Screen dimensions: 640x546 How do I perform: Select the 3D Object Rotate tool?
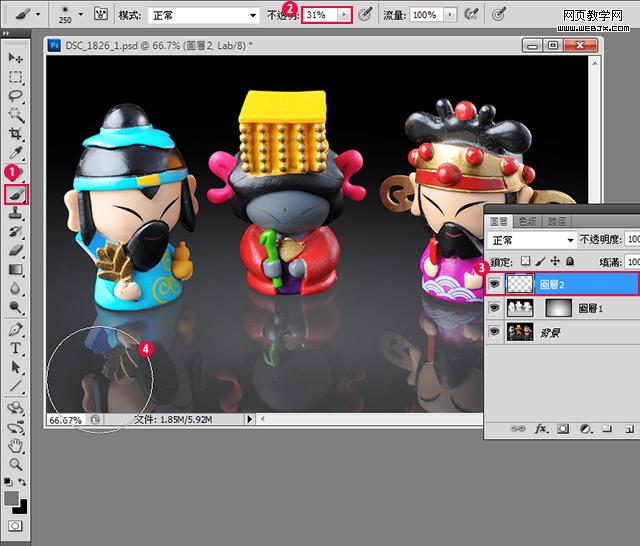[16, 408]
